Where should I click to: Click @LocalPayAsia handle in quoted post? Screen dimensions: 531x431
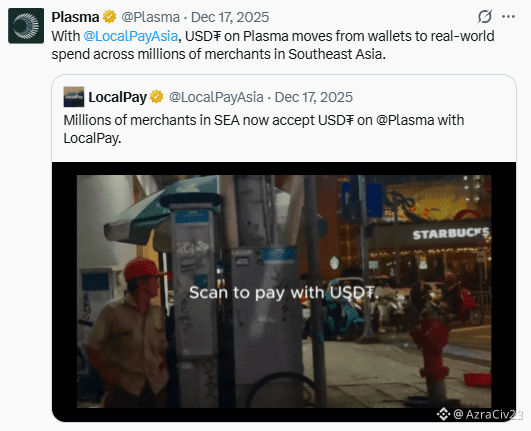pos(216,97)
